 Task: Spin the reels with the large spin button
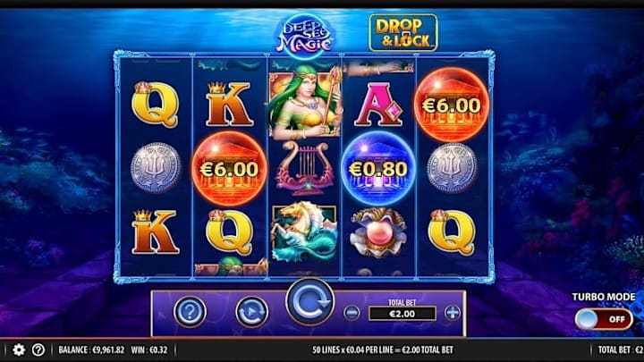click(310, 302)
